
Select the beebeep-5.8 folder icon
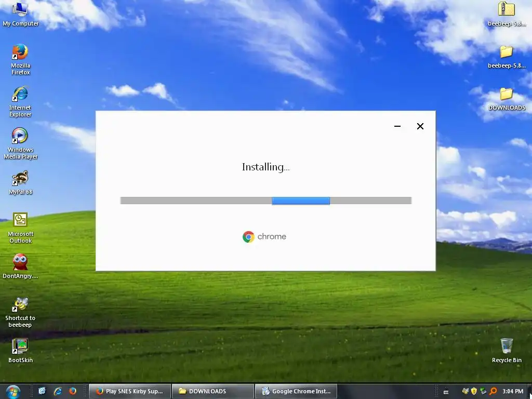[x=507, y=56]
